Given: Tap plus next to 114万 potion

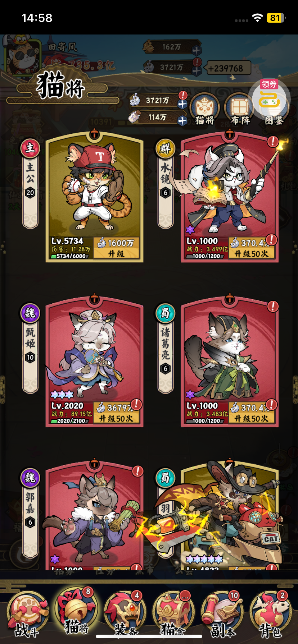Looking at the screenshot, I should pyautogui.click(x=182, y=121).
